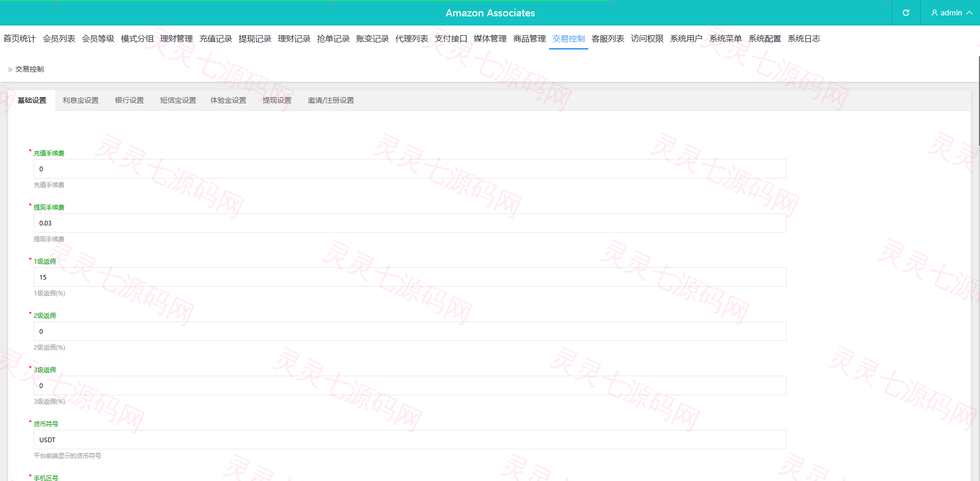The height and width of the screenshot is (481, 980).
Task: Open 会员等级 menu
Action: click(x=98, y=39)
